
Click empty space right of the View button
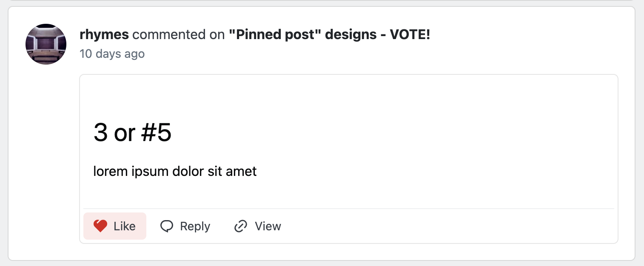tap(425, 226)
